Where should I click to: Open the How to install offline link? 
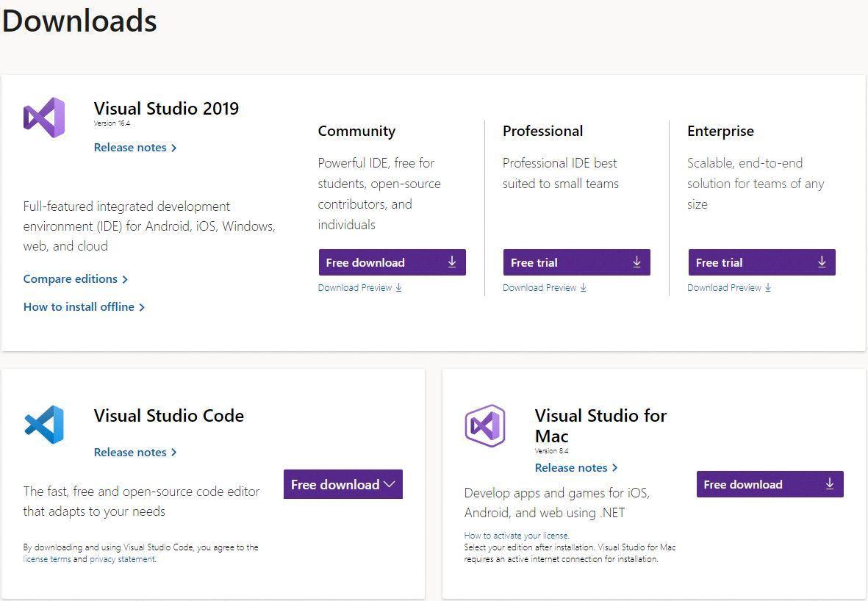coord(79,306)
